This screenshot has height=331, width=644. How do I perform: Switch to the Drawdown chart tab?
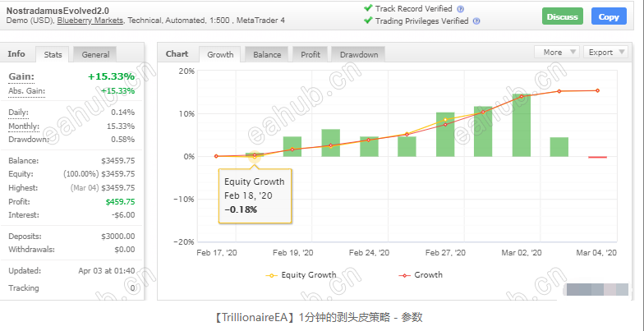click(x=359, y=54)
